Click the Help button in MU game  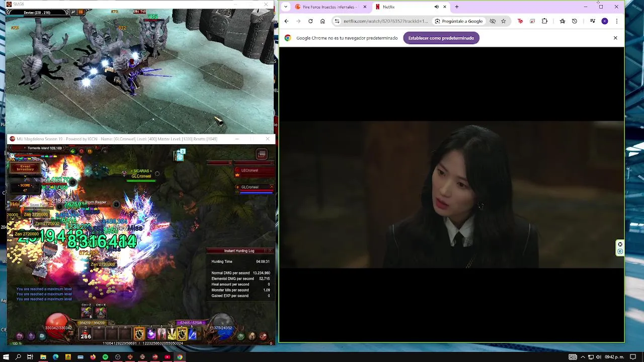15,205
